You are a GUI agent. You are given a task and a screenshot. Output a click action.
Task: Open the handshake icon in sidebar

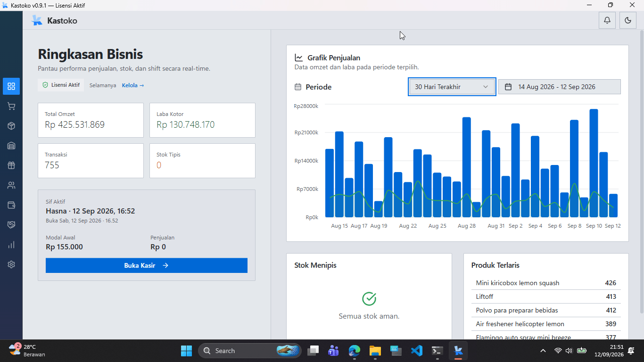point(11,225)
